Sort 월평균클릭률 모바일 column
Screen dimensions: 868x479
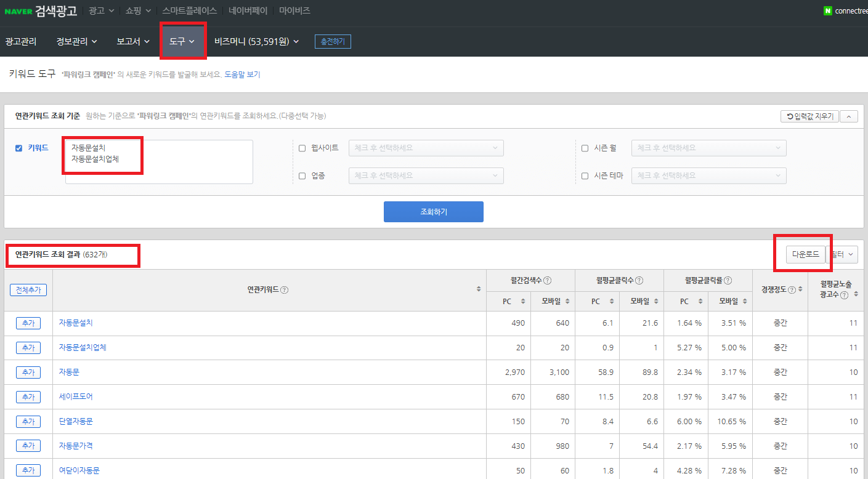[745, 301]
